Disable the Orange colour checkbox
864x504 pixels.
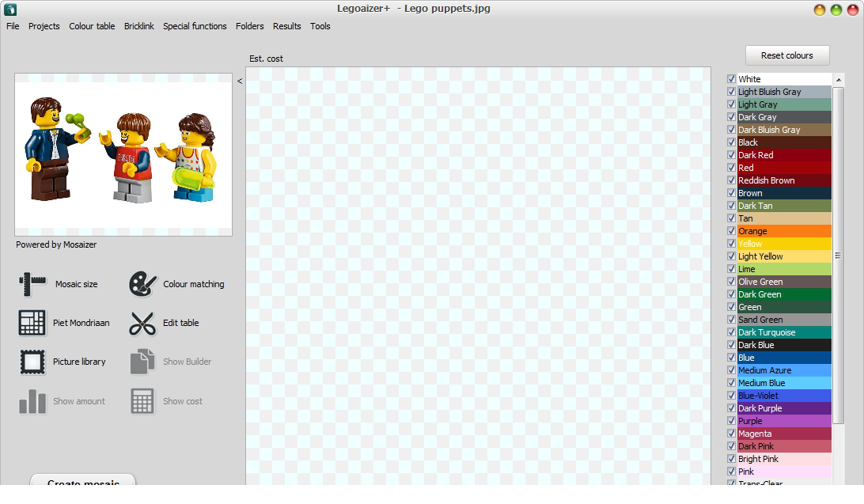point(731,231)
